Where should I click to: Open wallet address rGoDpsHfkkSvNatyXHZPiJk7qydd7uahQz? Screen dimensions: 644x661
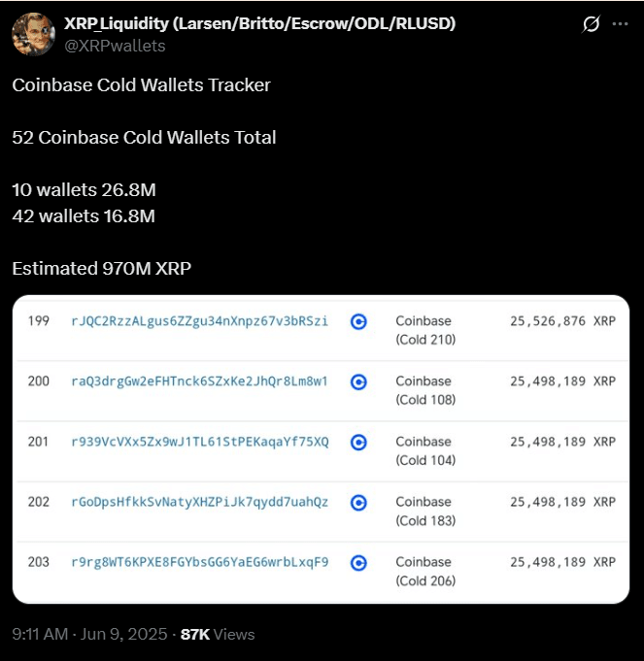pos(200,502)
